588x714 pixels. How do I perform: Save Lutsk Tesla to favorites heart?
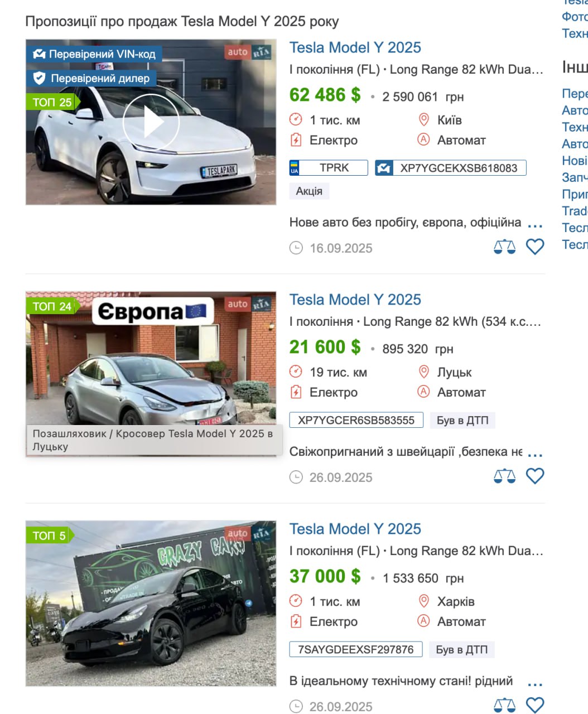click(535, 476)
